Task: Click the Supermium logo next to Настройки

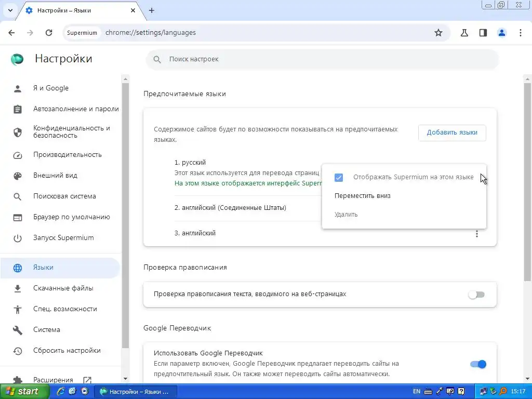Action: [x=17, y=59]
